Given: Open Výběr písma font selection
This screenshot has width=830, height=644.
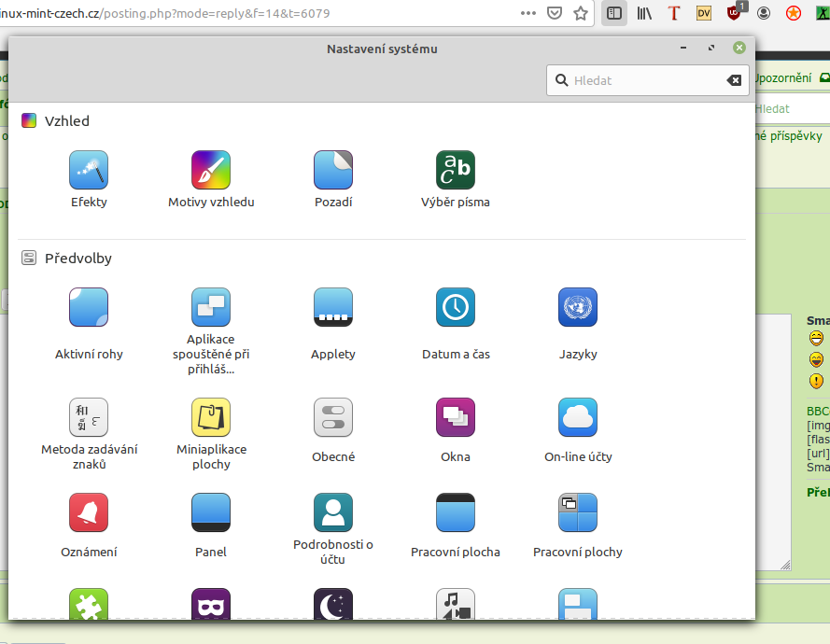Looking at the screenshot, I should coord(456,171).
